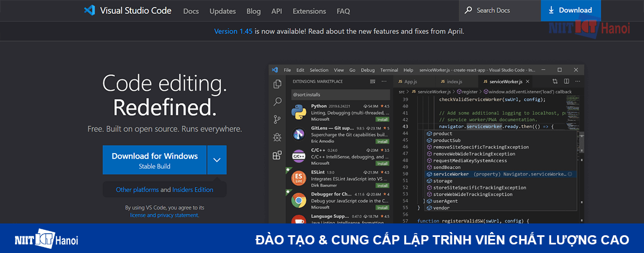Open the View menu in editor
The height and width of the screenshot is (253, 644).
coord(339,70)
